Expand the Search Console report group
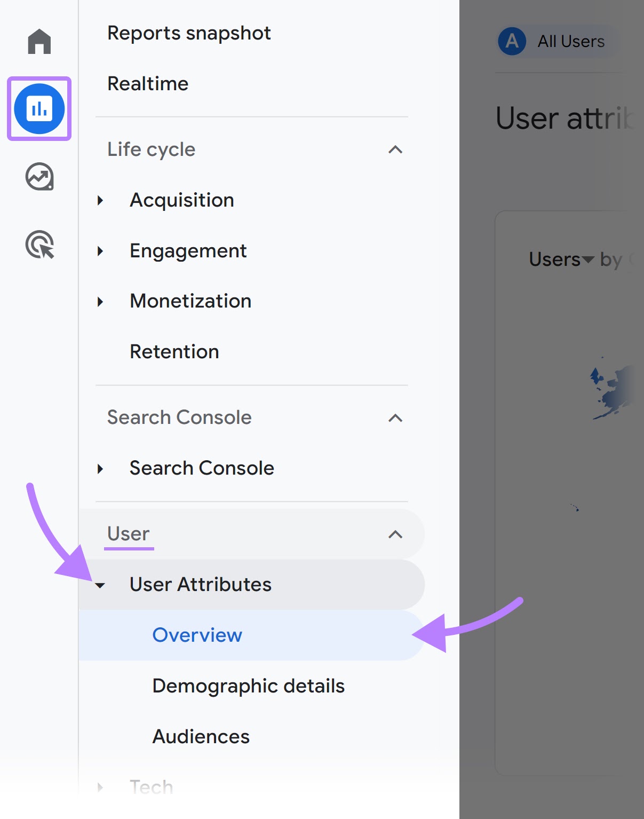644x819 pixels. point(100,468)
